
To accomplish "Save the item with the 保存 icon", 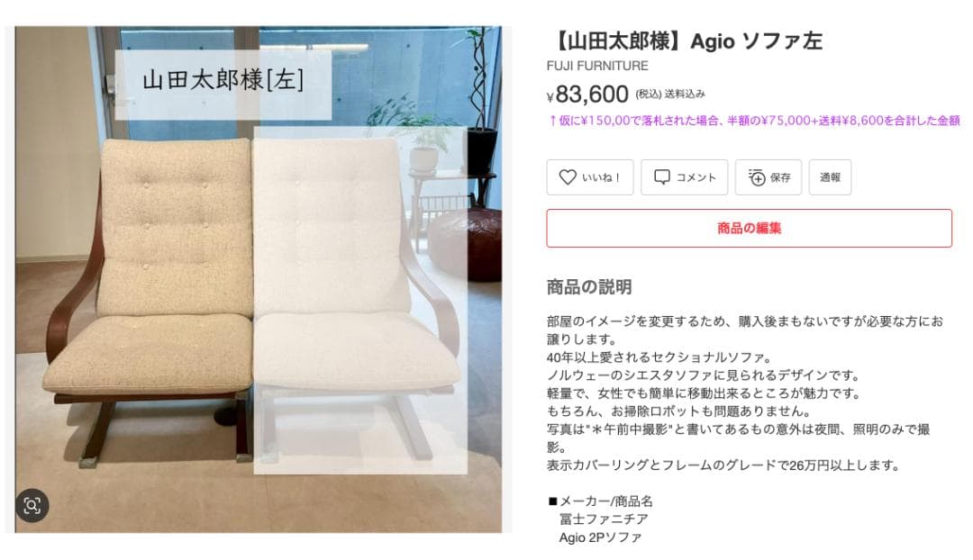I will [757, 177].
